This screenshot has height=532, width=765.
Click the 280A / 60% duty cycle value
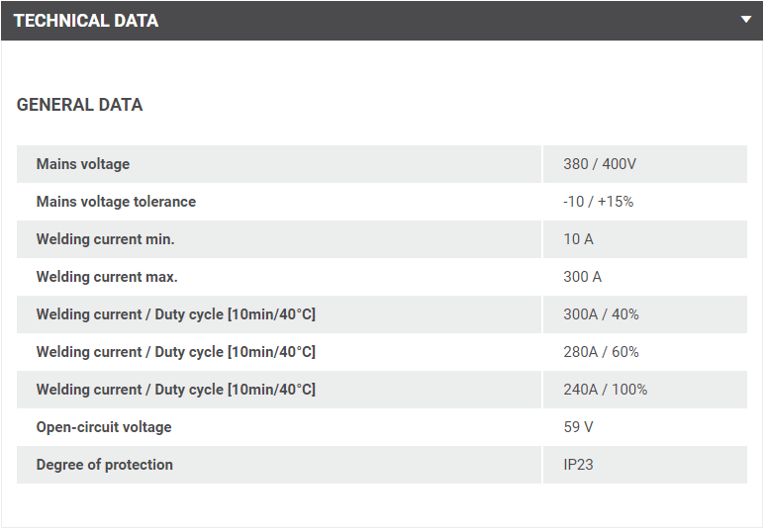[x=601, y=352]
